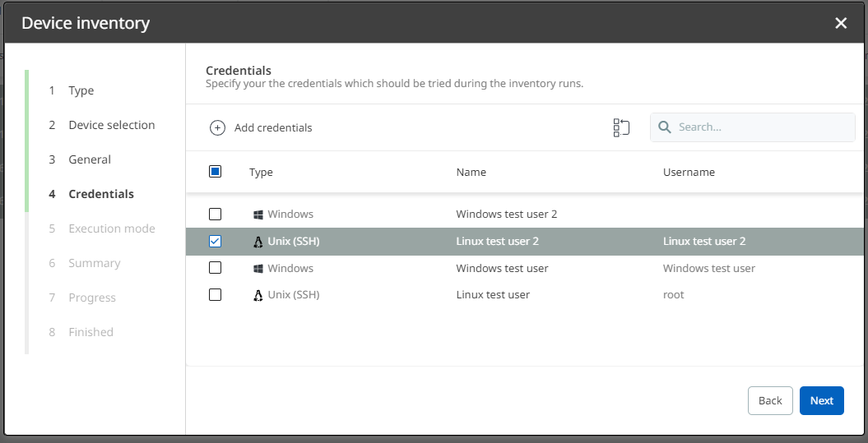The image size is (868, 443).
Task: Tick the checkbox for root Linux user
Action: point(215,295)
